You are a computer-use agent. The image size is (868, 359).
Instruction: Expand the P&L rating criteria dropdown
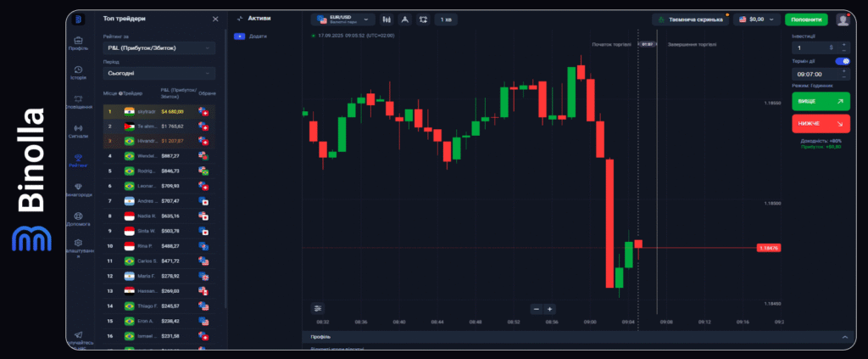point(159,48)
